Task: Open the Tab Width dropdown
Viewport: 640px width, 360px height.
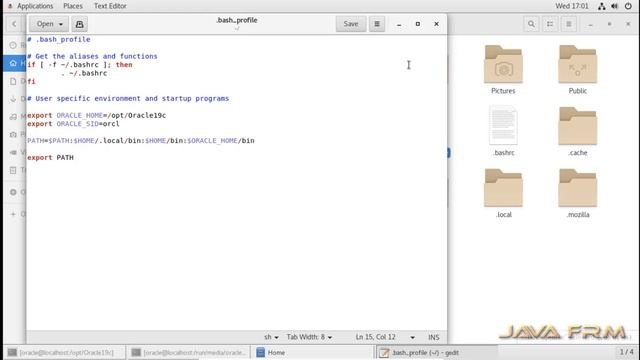Action: [309, 337]
